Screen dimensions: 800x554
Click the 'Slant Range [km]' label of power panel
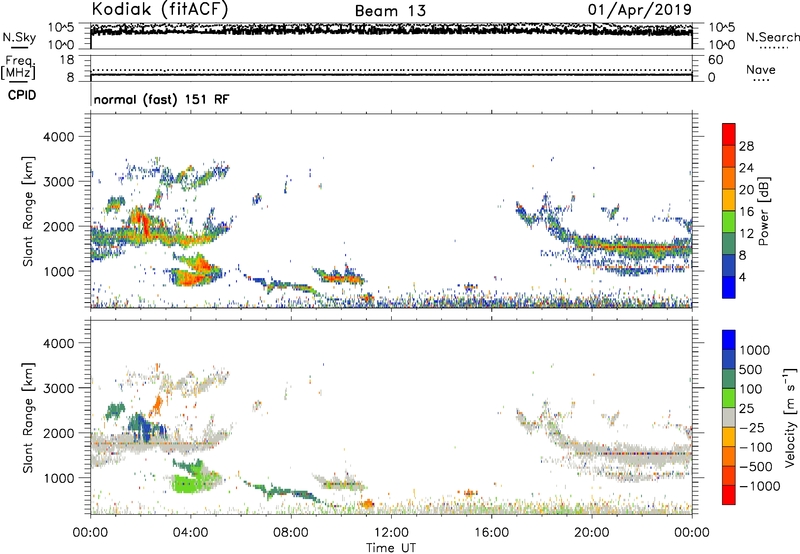(28, 211)
